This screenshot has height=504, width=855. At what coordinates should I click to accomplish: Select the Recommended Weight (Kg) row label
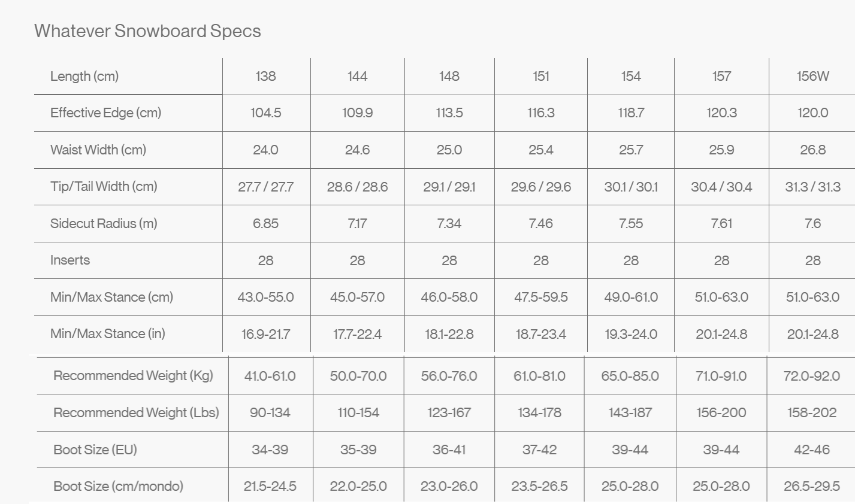point(133,376)
